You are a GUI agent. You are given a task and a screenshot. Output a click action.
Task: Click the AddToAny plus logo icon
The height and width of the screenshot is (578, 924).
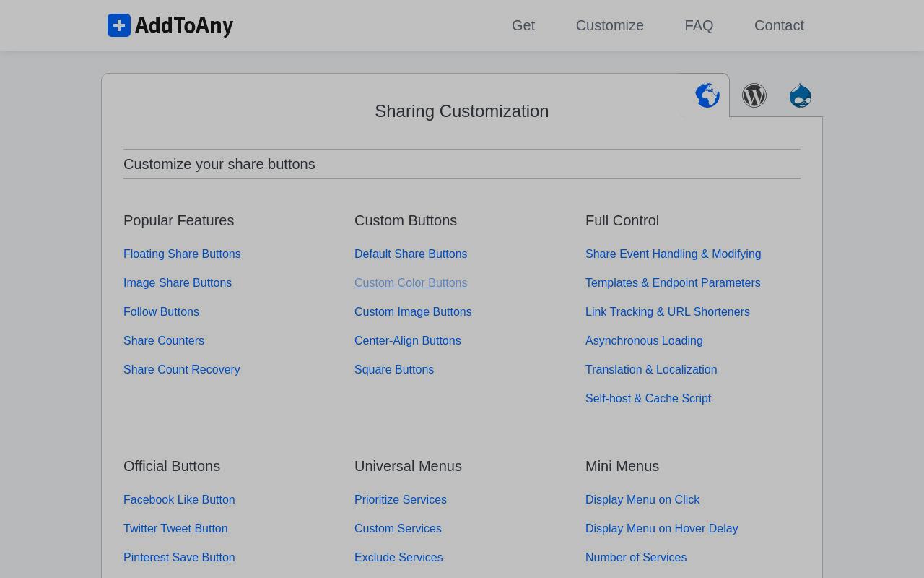119,25
